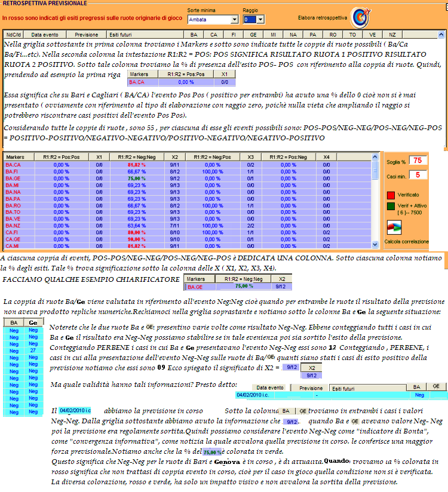448x492 pixels.
Task: Select the BA.PA marker row
Action: [188, 199]
